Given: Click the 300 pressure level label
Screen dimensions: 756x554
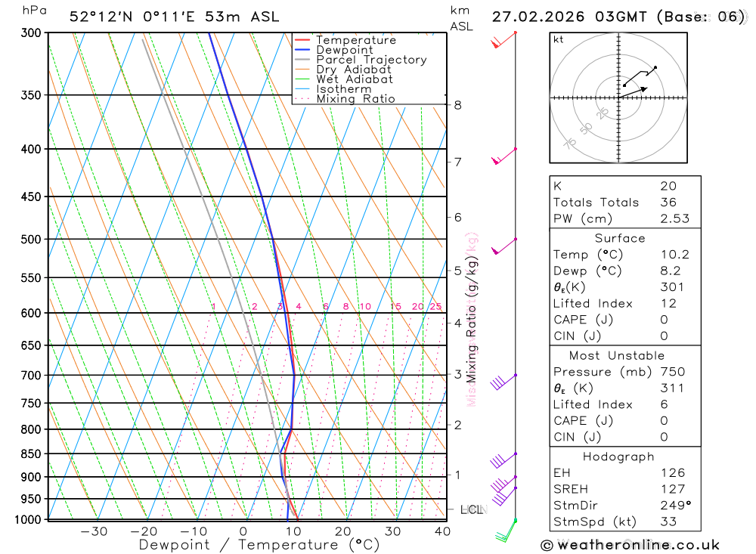Looking at the screenshot, I should (31, 32).
